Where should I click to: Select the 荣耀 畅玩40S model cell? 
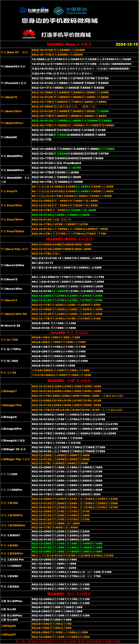click(16, 619)
